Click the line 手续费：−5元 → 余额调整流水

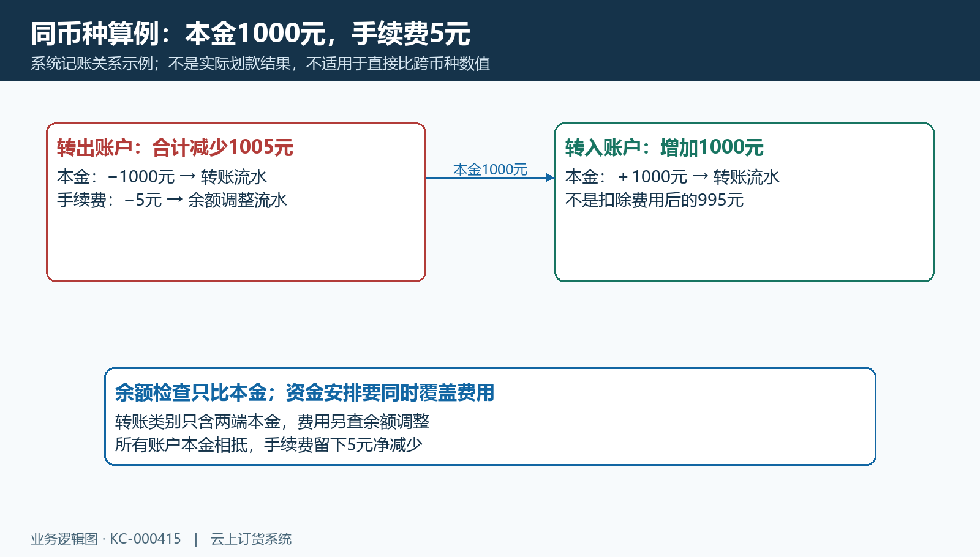pyautogui.click(x=172, y=200)
